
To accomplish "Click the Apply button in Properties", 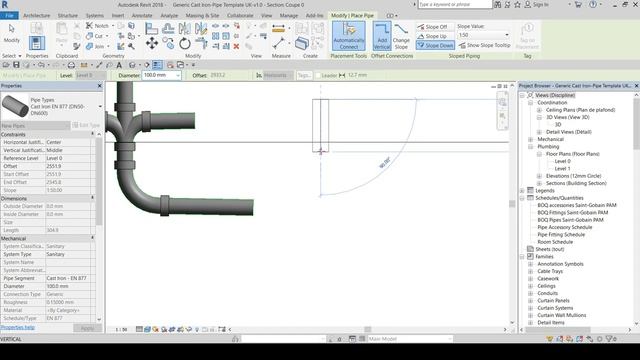I will pyautogui.click(x=87, y=328).
